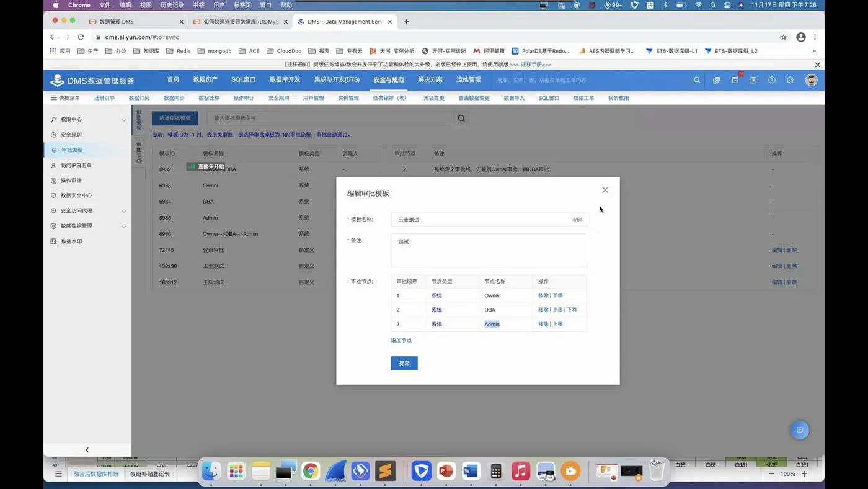Open the 运维管理 navigation tab

click(x=468, y=79)
